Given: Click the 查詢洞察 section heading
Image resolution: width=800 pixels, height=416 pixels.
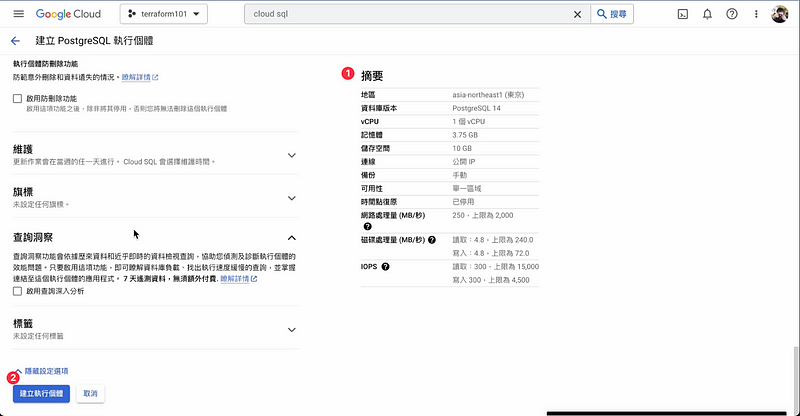Looking at the screenshot, I should pos(33,237).
